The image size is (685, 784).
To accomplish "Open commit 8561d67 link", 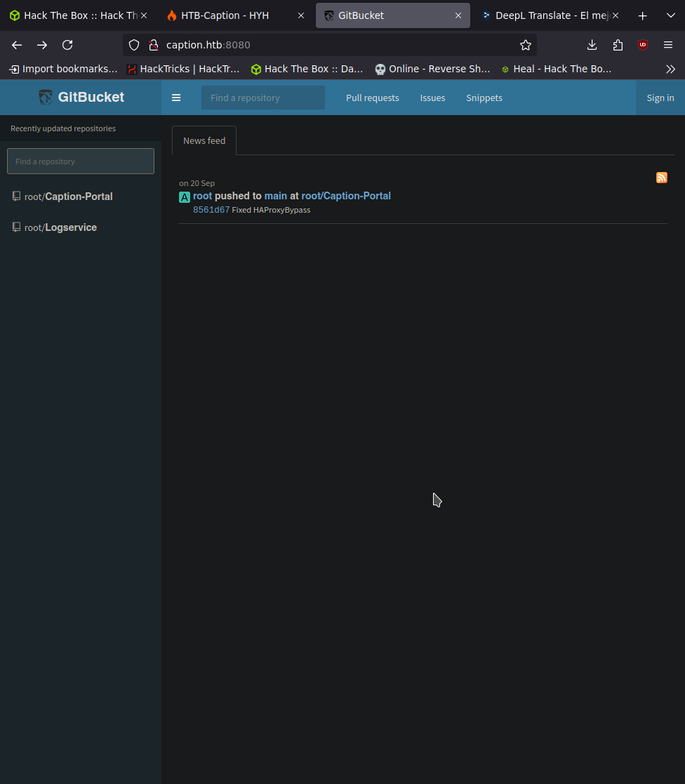I will pyautogui.click(x=211, y=210).
